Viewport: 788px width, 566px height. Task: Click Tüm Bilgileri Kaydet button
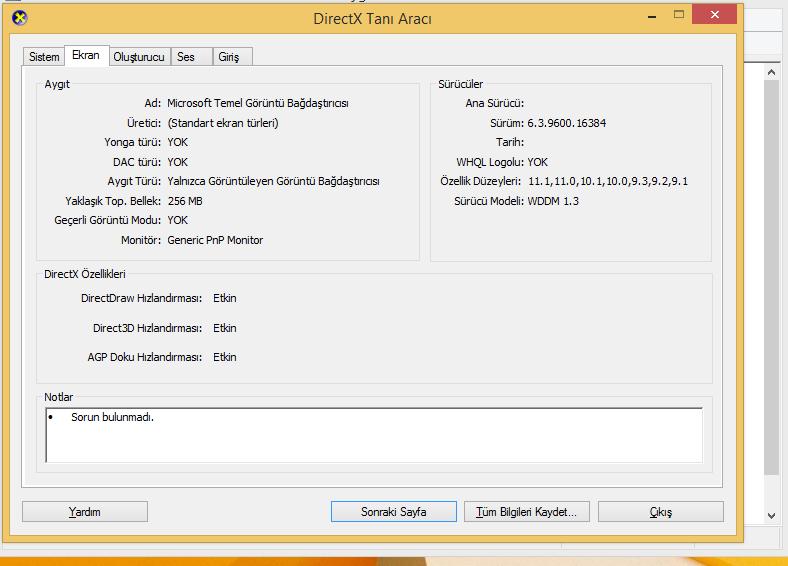(527, 511)
